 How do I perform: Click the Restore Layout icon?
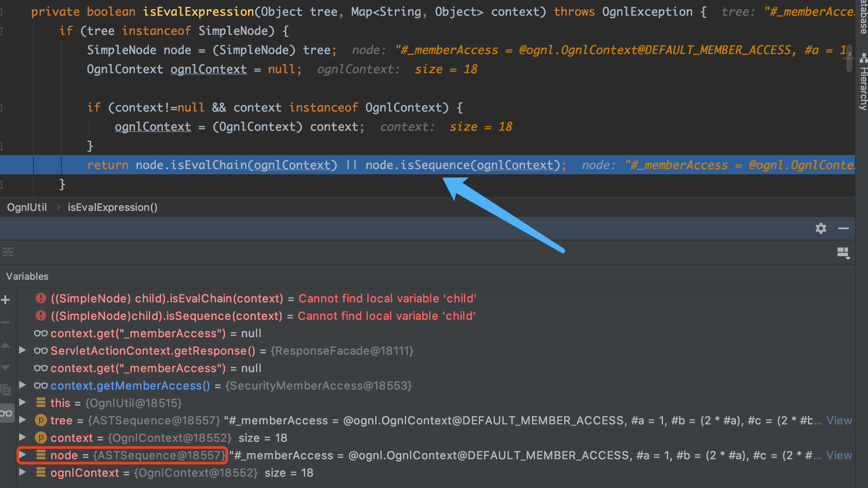pos(843,253)
